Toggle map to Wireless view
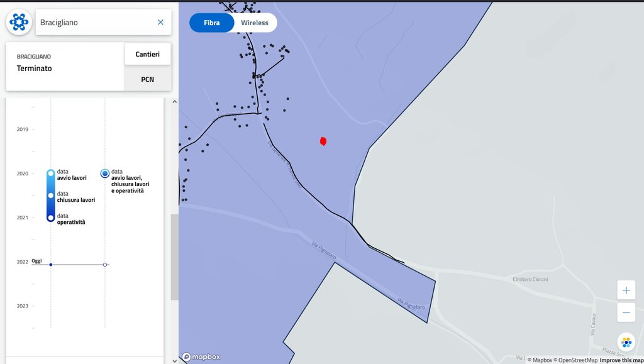 [x=255, y=23]
